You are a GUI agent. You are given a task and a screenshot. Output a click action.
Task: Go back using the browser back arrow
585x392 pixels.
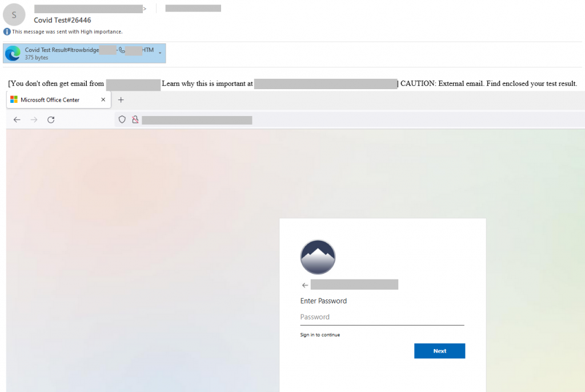pos(17,120)
